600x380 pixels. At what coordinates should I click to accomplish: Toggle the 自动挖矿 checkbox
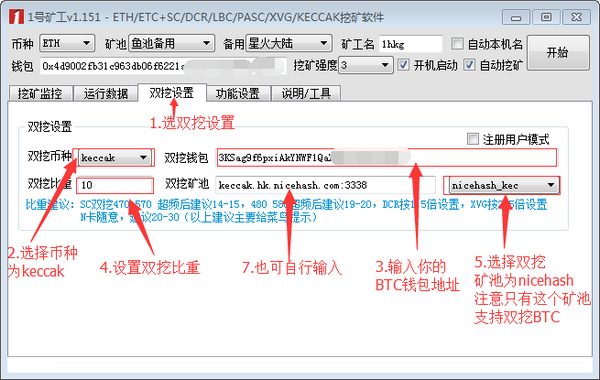coord(470,65)
